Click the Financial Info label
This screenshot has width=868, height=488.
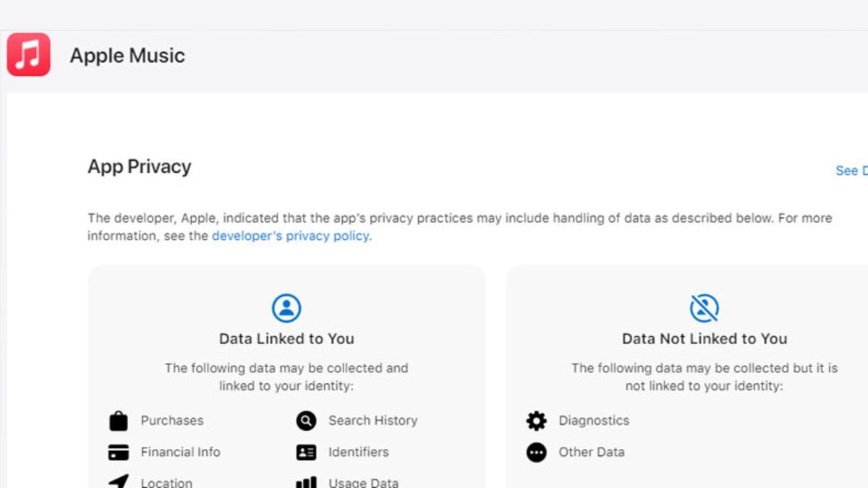[180, 453]
